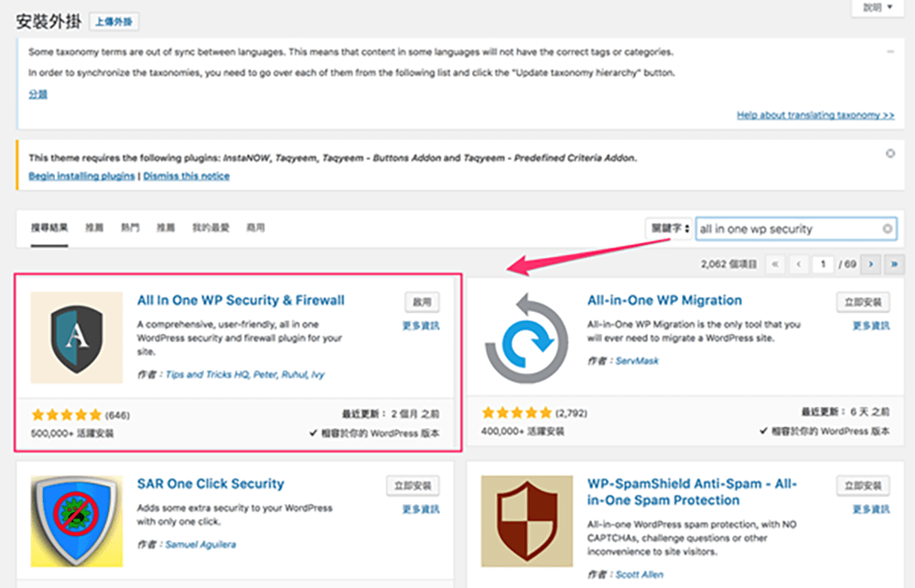This screenshot has height=588, width=915.
Task: Open the Samuel Aguilera author link
Action: click(x=200, y=545)
